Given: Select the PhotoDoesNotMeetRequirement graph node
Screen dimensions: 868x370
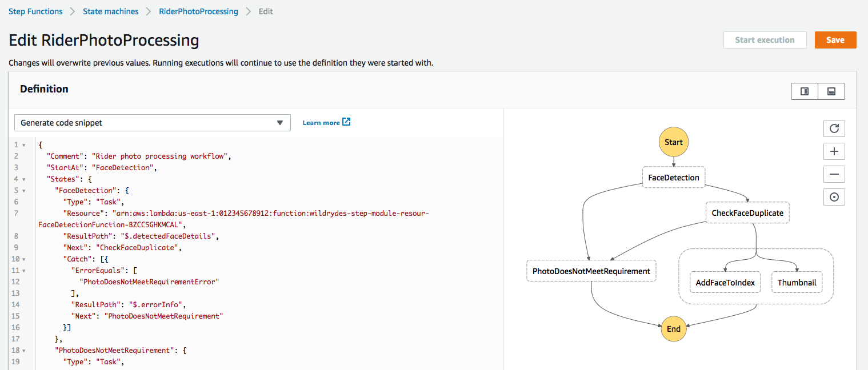Looking at the screenshot, I should coord(591,271).
